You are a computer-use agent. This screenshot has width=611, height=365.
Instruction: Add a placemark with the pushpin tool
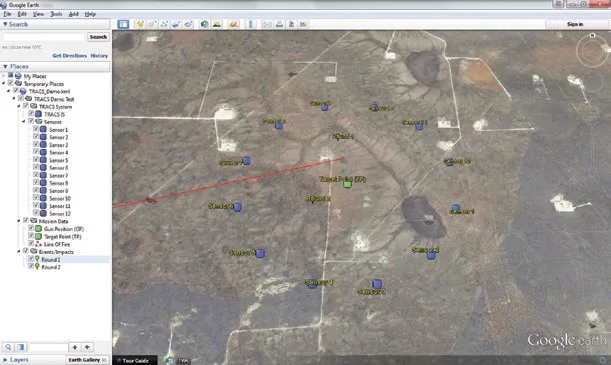coord(140,24)
